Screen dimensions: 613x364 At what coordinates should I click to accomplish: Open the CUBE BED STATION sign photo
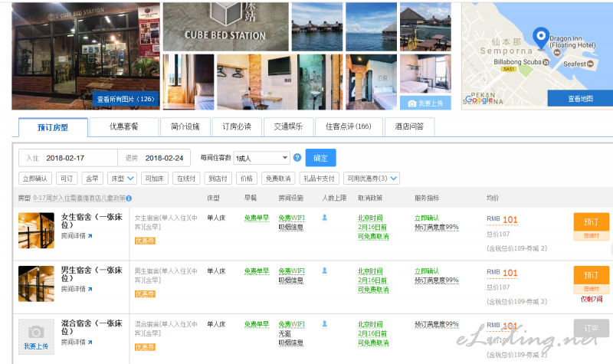225,27
